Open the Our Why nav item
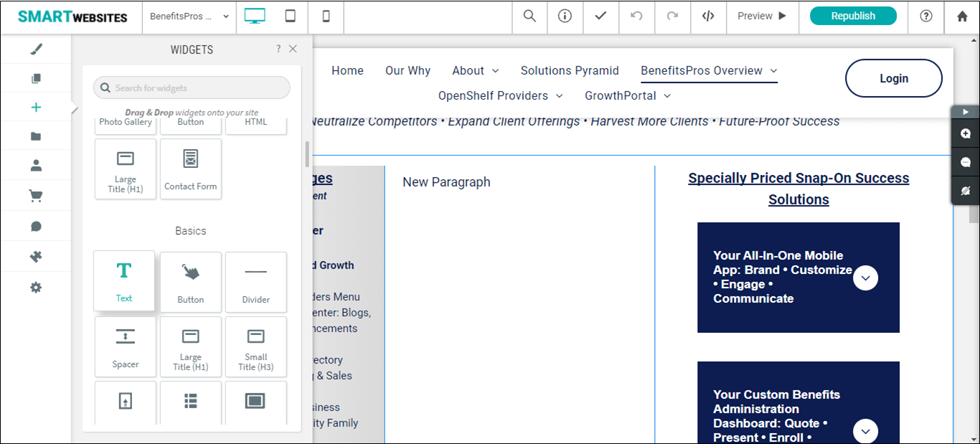 407,70
